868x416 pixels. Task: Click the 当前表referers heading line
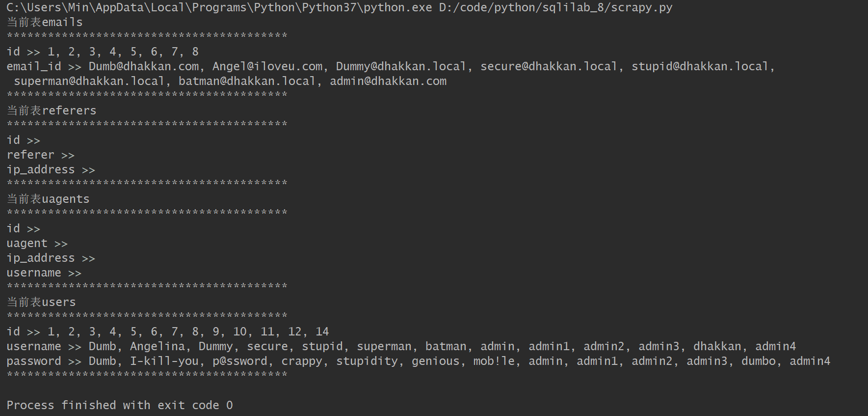click(52, 111)
